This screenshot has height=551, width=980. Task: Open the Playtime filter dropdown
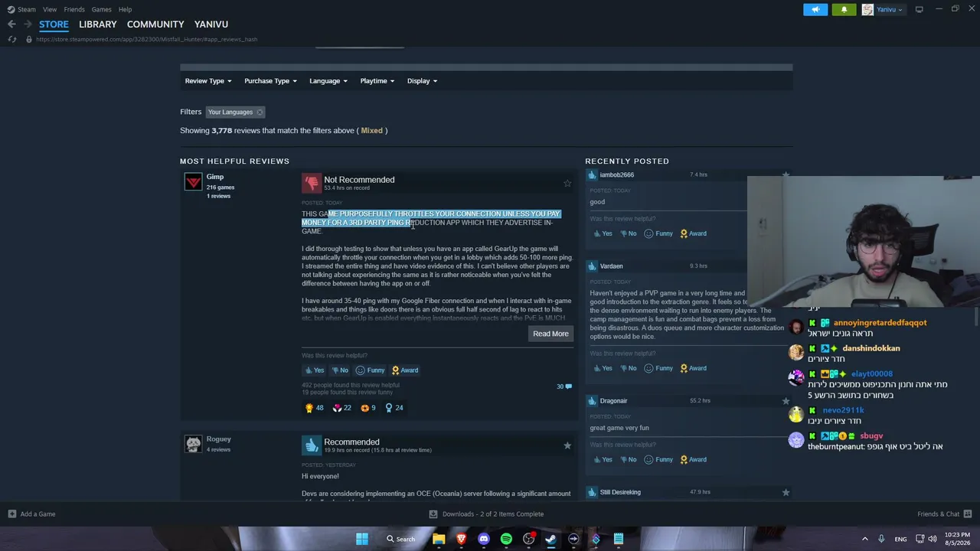click(377, 81)
